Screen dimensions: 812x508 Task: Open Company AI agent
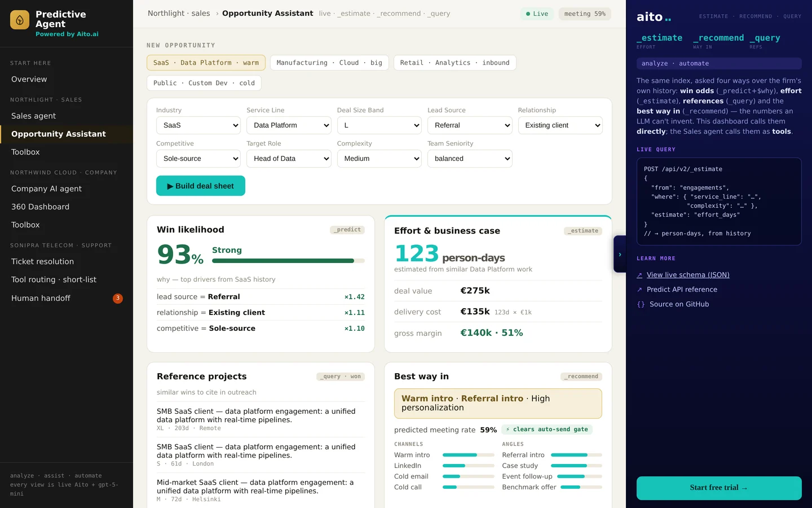pos(67,189)
